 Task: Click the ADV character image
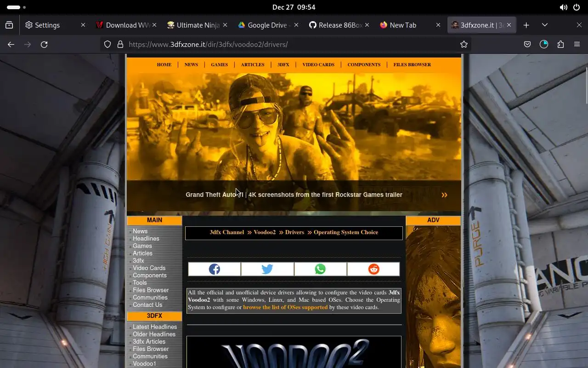tap(433, 297)
